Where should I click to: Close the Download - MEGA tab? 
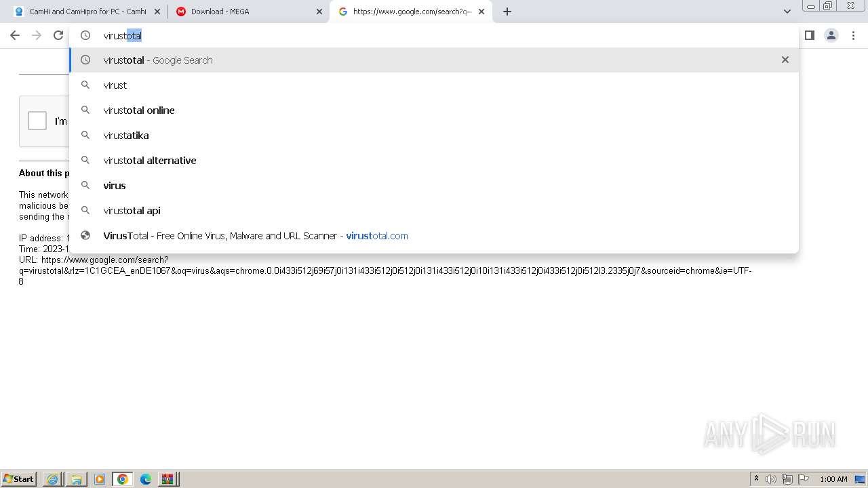[319, 12]
